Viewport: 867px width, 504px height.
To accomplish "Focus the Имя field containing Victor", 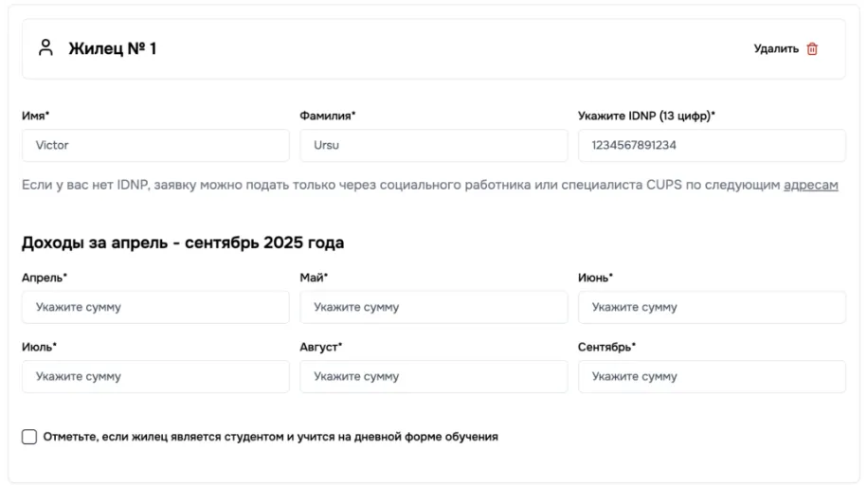I will click(x=155, y=146).
